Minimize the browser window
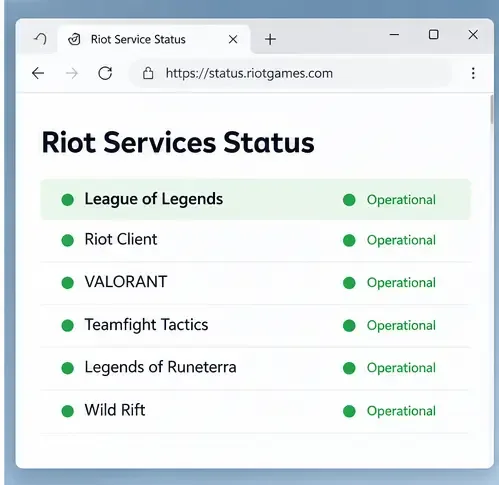499x485 pixels. tap(394, 34)
